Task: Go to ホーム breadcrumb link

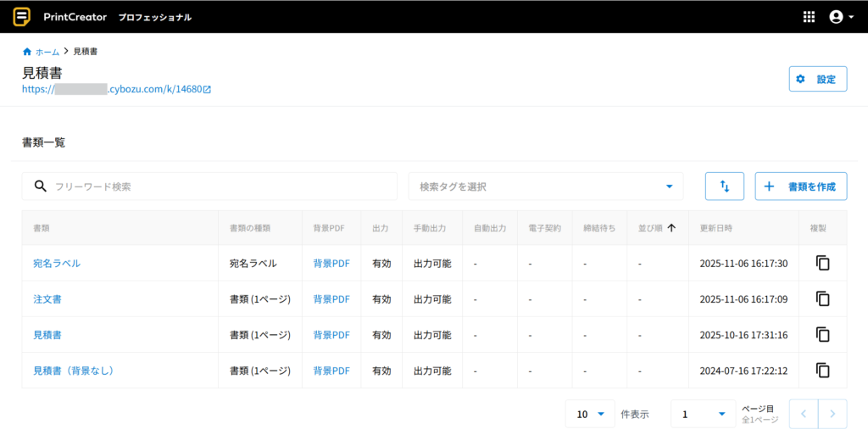Action: [47, 52]
